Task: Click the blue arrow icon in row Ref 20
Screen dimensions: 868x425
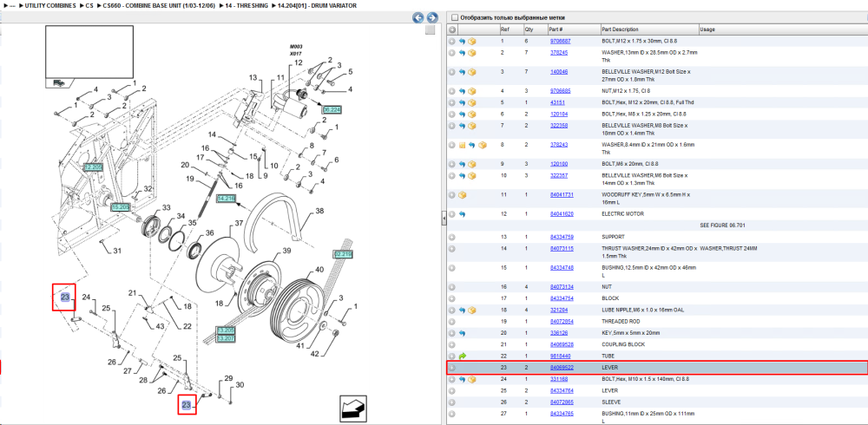Action: click(462, 333)
